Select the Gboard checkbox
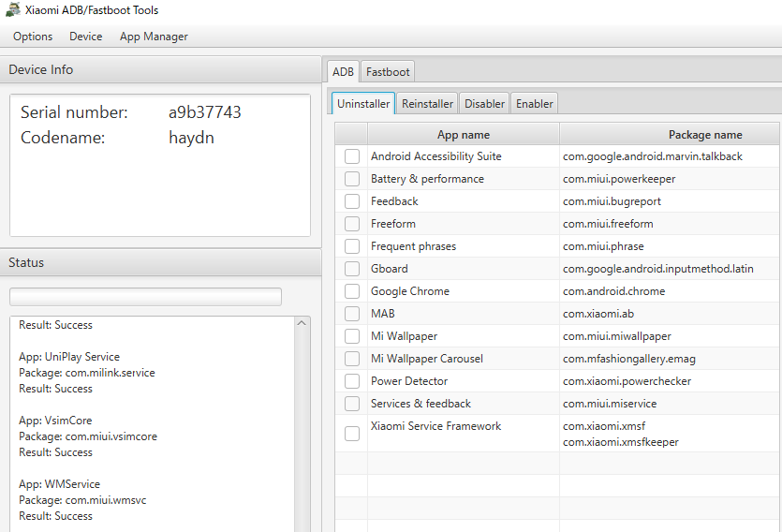Image resolution: width=782 pixels, height=532 pixels. click(x=352, y=269)
